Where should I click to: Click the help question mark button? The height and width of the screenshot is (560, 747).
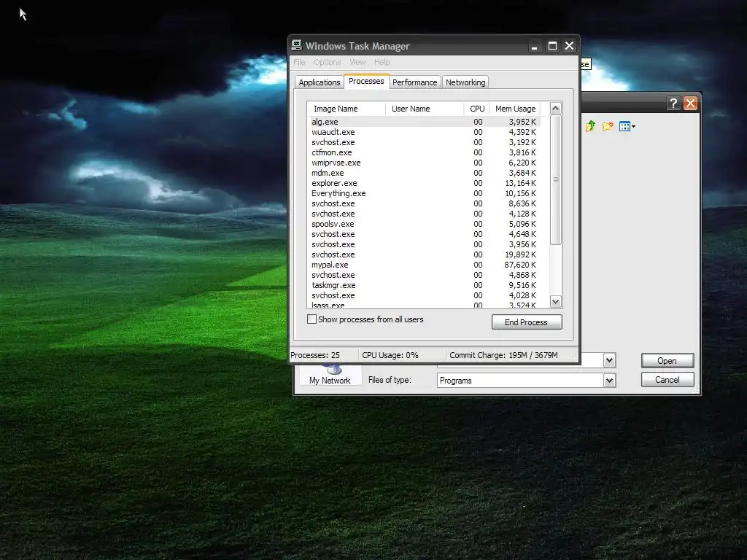(x=673, y=104)
